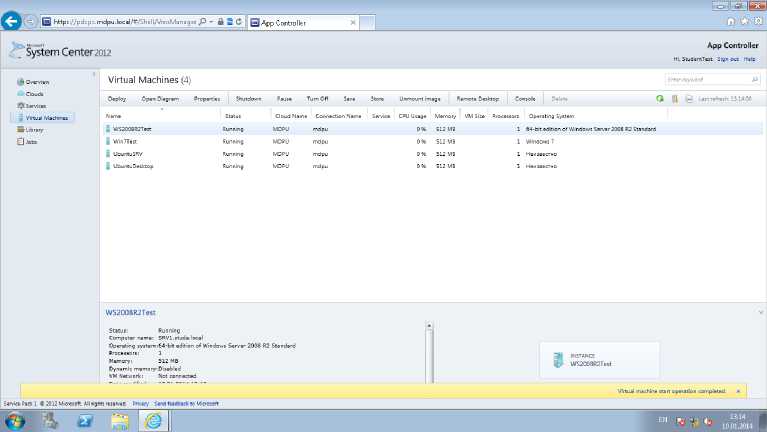This screenshot has width=767, height=432.
Task: Open the browser Home icon
Action: 731,22
